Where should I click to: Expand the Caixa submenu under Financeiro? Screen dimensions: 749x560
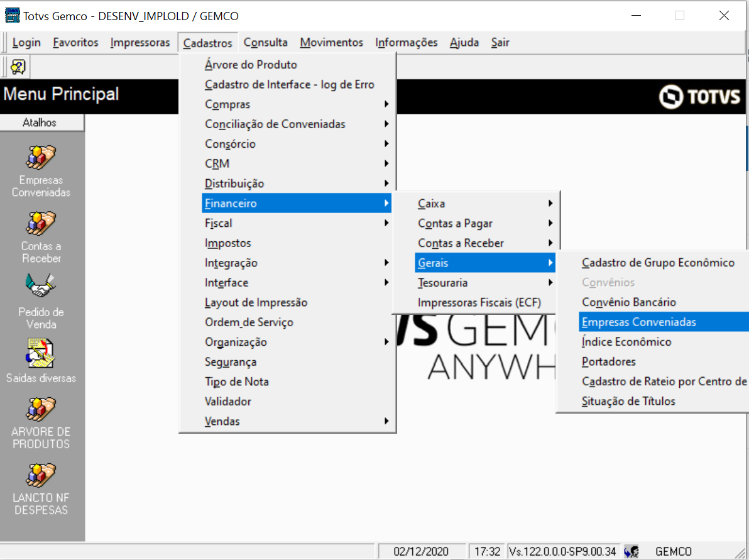[x=485, y=204]
